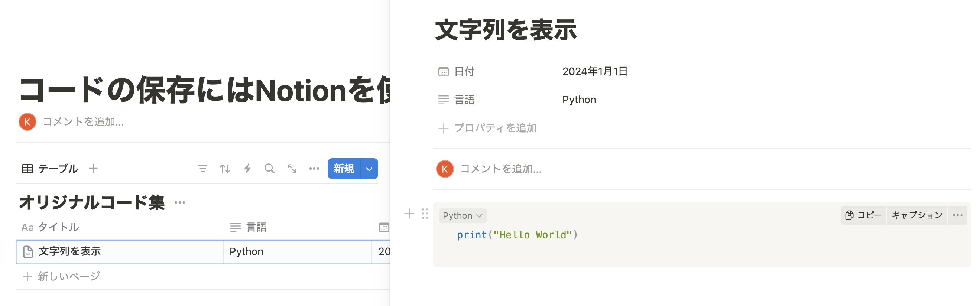The width and height of the screenshot is (980, 306).
Task: Open the 文字列を表示 row page
Action: tap(69, 251)
